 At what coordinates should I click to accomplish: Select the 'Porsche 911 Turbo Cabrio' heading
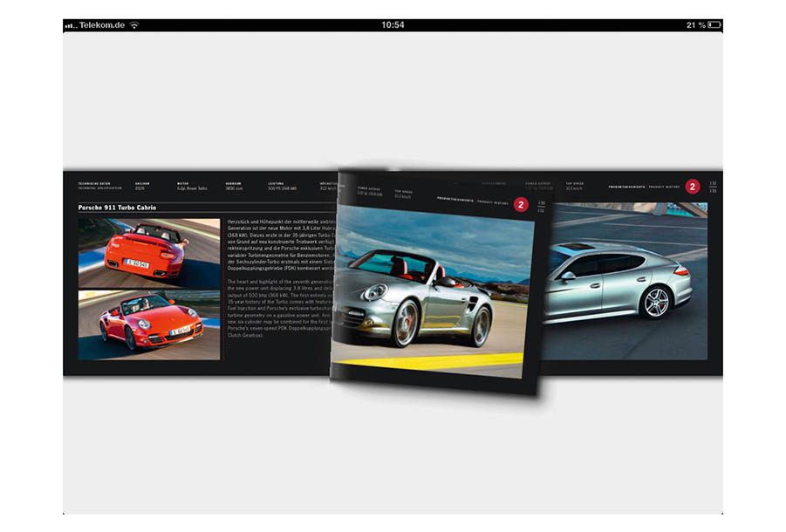(x=117, y=208)
